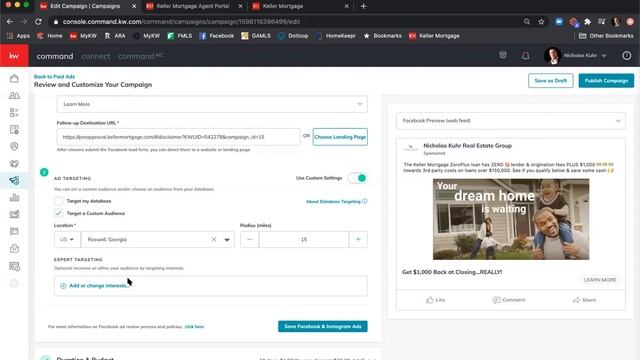Open About Database Targeting link
640x360 pixels.
(x=333, y=202)
